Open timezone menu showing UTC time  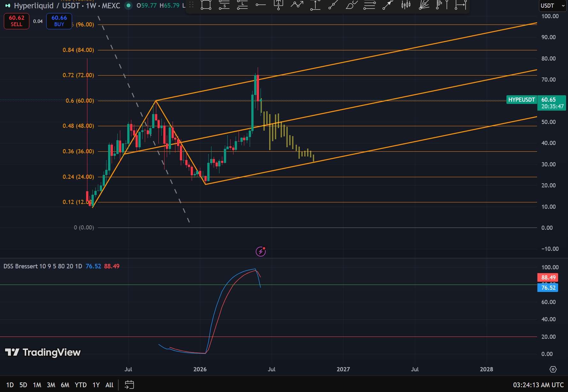click(538, 385)
